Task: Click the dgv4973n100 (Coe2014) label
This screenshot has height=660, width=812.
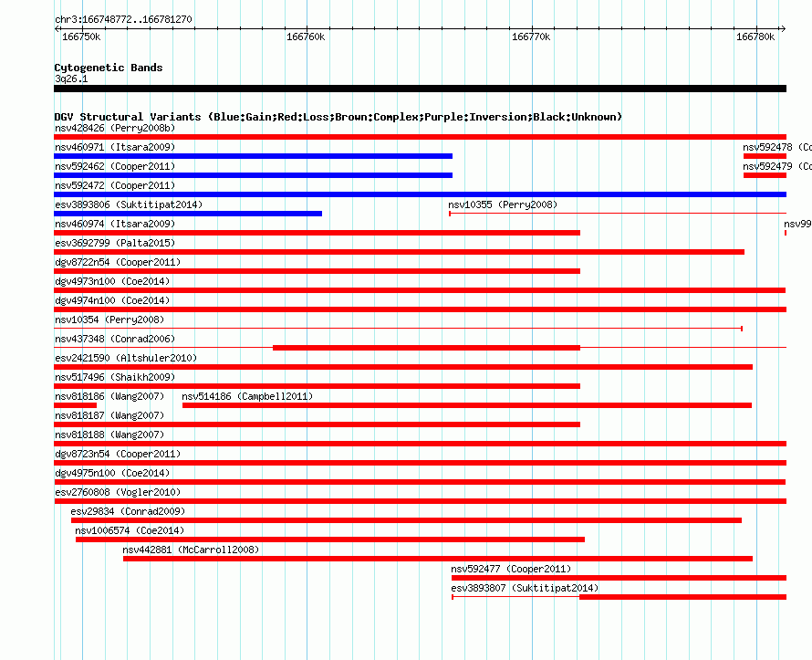Action: click(112, 281)
